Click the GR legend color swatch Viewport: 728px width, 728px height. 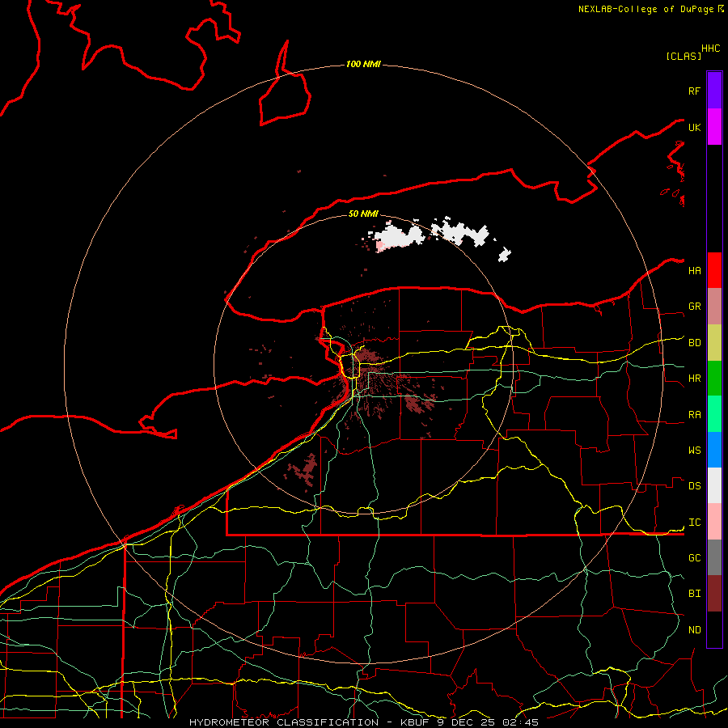click(714, 307)
